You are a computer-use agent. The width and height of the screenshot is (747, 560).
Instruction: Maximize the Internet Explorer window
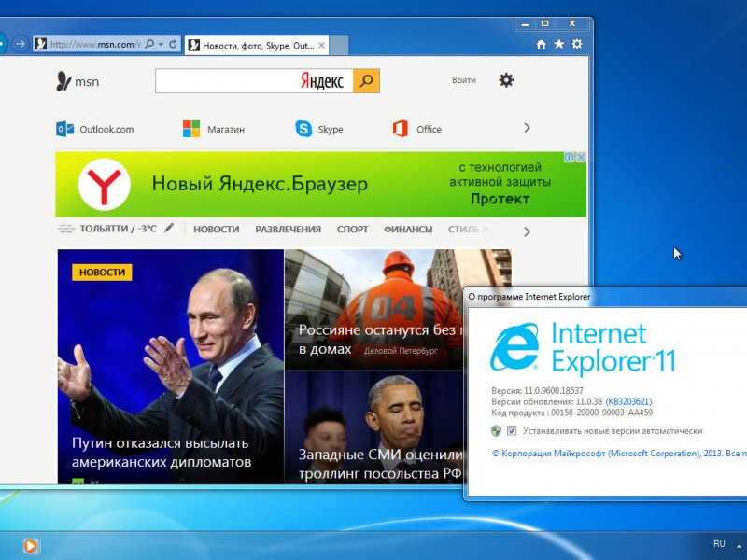(545, 24)
